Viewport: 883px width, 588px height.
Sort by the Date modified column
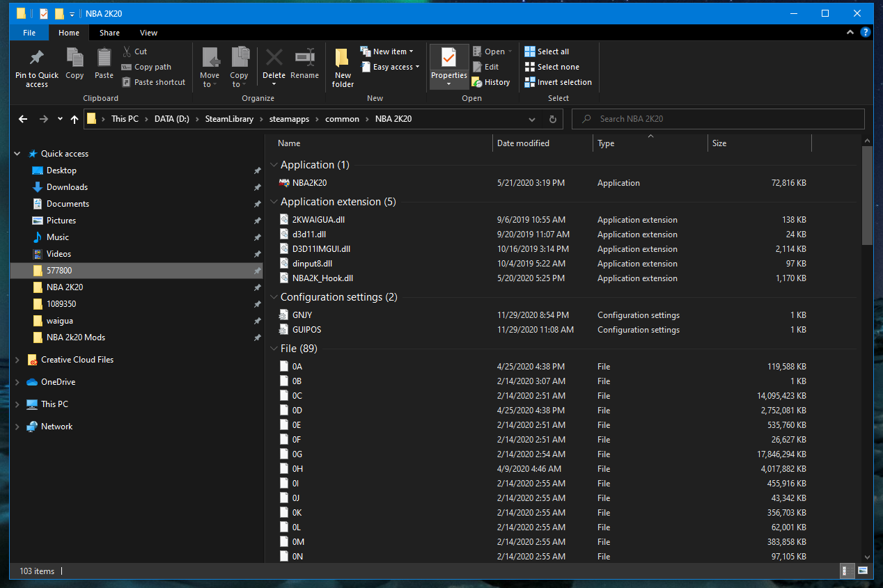pos(542,143)
